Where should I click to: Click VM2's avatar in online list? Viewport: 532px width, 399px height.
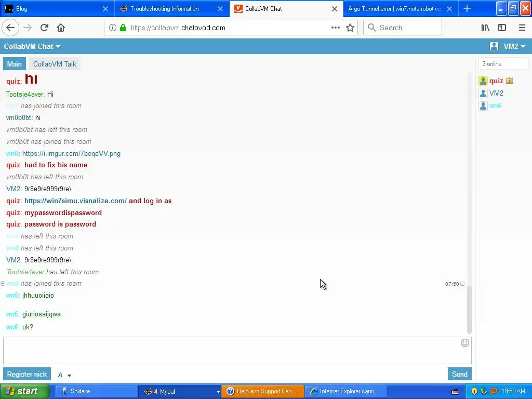pos(483,94)
